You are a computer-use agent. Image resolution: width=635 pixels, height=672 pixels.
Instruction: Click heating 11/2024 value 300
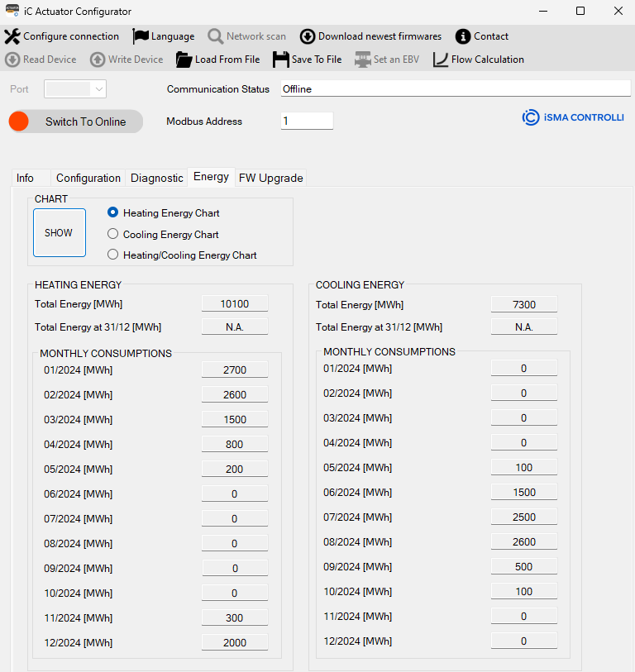[235, 617]
